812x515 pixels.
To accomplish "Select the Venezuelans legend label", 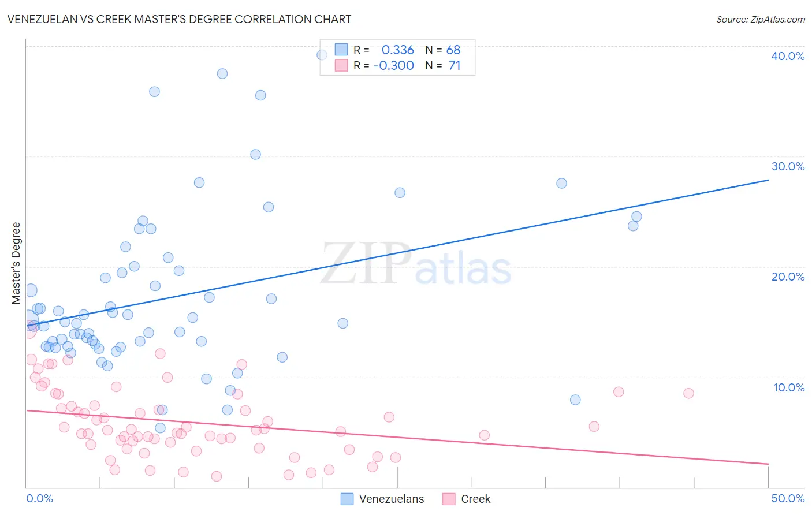I will [x=392, y=499].
